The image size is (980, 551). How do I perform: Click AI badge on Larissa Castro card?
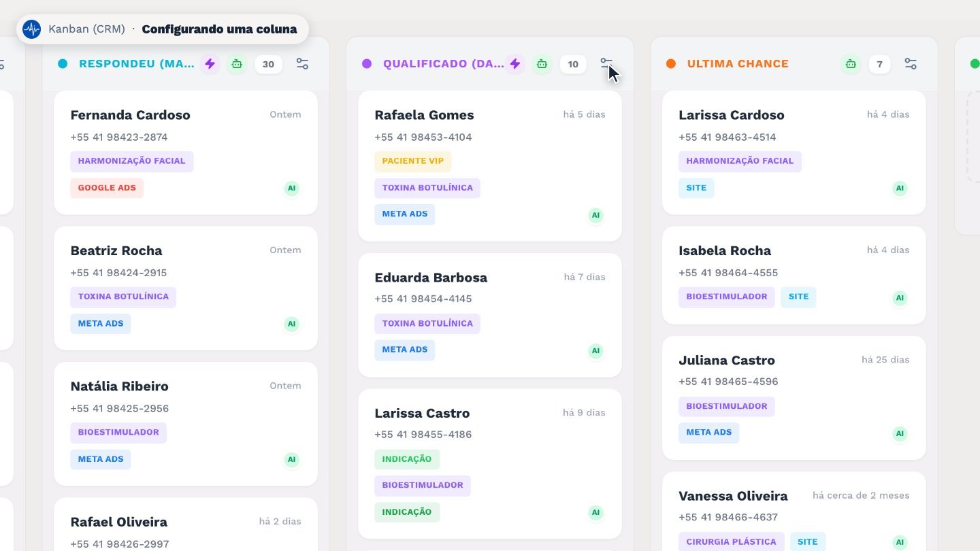coord(596,513)
